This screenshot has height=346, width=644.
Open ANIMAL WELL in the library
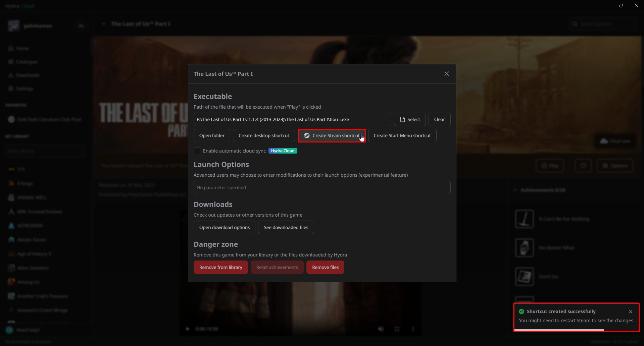point(32,197)
